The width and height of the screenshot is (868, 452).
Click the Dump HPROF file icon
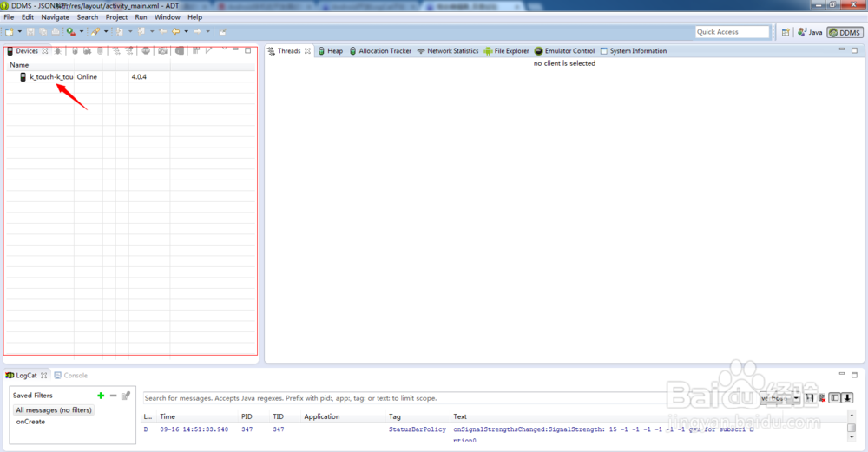(x=88, y=51)
